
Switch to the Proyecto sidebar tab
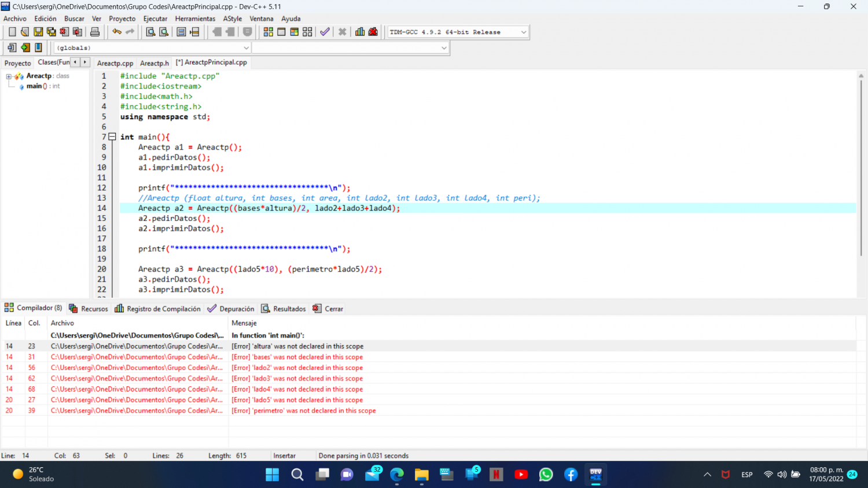[18, 63]
